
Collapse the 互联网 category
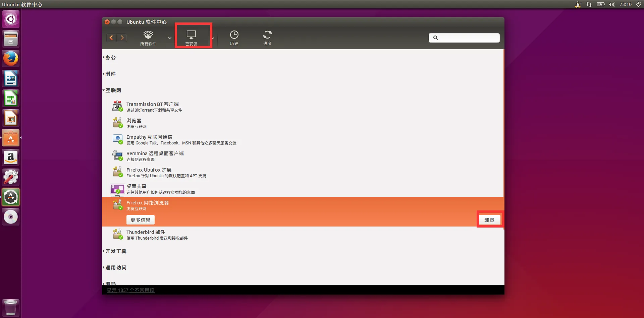tap(112, 90)
